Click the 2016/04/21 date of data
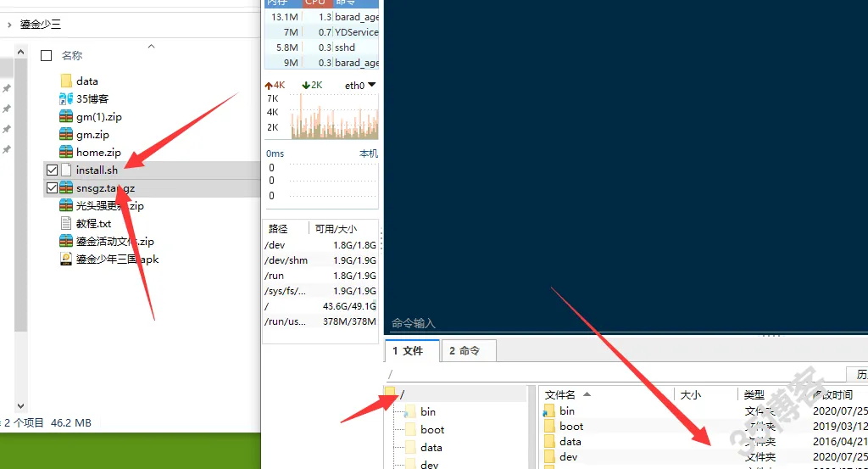868x469 pixels. tap(840, 441)
